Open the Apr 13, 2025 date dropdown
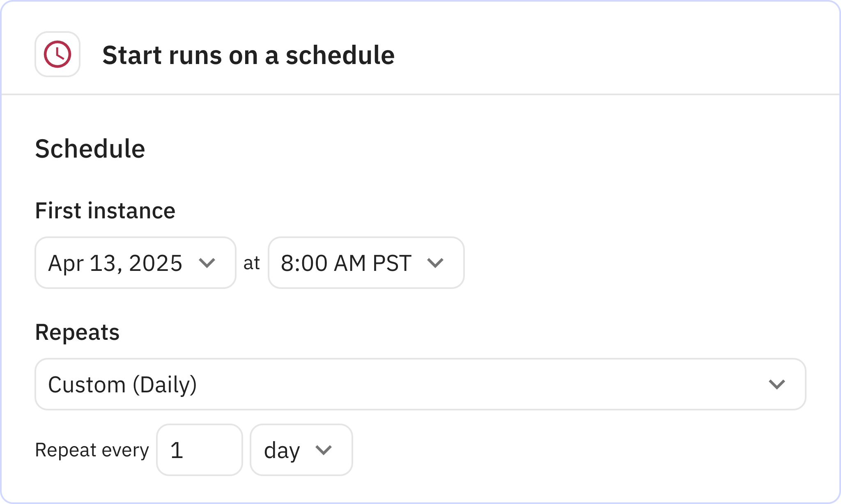841x504 pixels. pos(135,263)
